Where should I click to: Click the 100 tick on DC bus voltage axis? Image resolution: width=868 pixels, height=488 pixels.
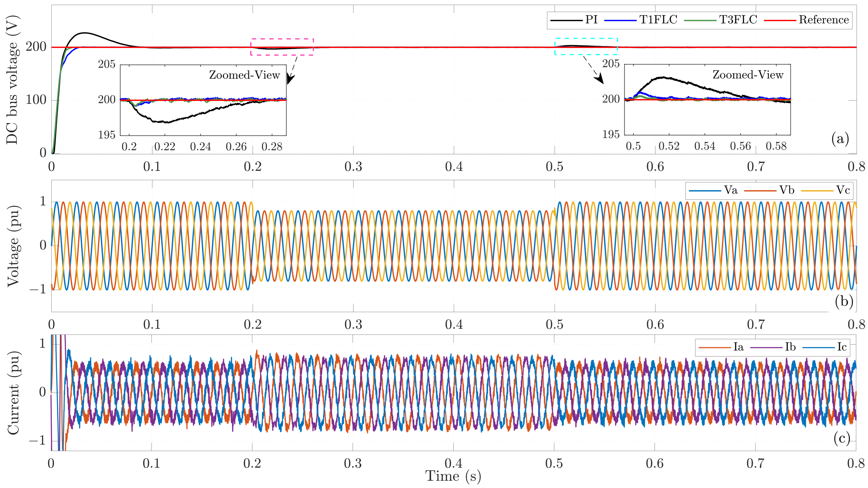click(x=36, y=100)
